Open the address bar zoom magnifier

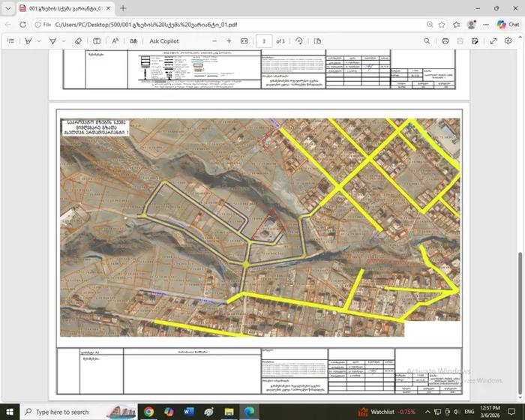pos(430,25)
